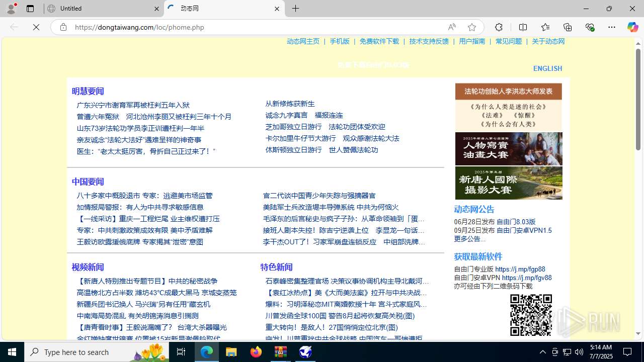The image size is (644, 362).
Task: Open 从新修炼获新生 article link
Action: (x=290, y=104)
